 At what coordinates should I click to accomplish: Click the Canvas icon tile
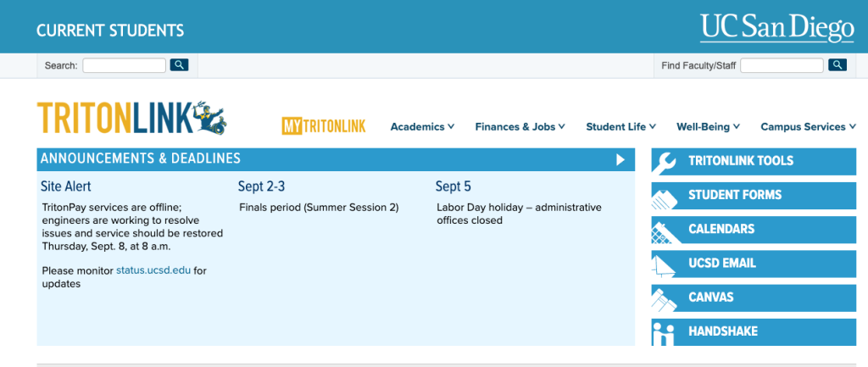665,297
